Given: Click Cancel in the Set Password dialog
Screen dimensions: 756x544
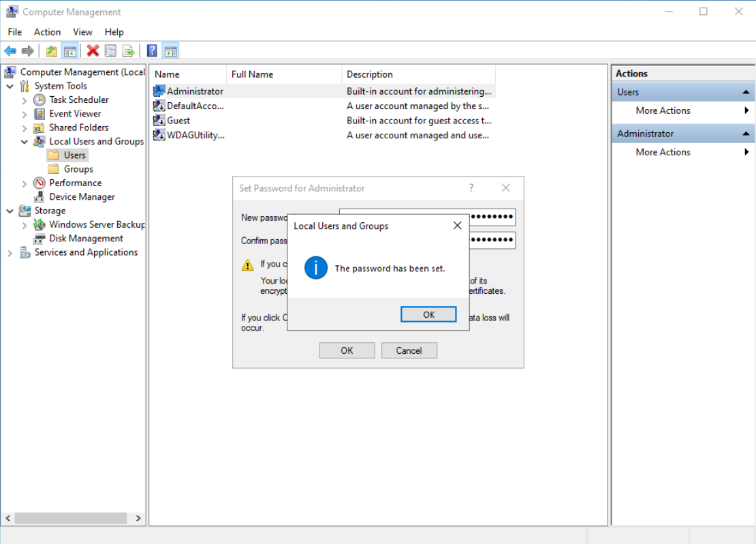Looking at the screenshot, I should point(409,350).
